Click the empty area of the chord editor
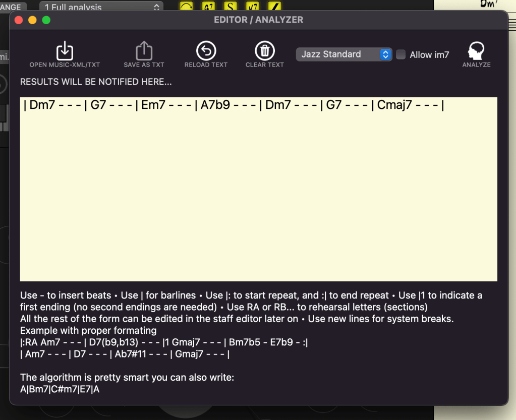The height and width of the screenshot is (420, 516). pos(258,202)
